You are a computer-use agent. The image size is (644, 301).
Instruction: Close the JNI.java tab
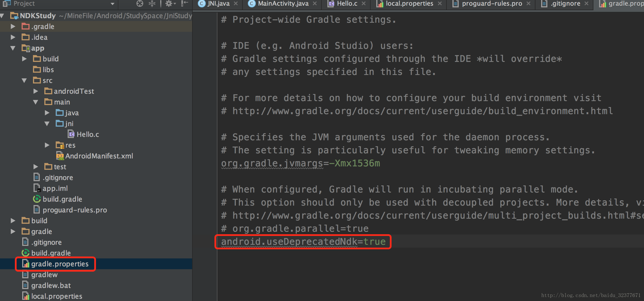pos(236,4)
